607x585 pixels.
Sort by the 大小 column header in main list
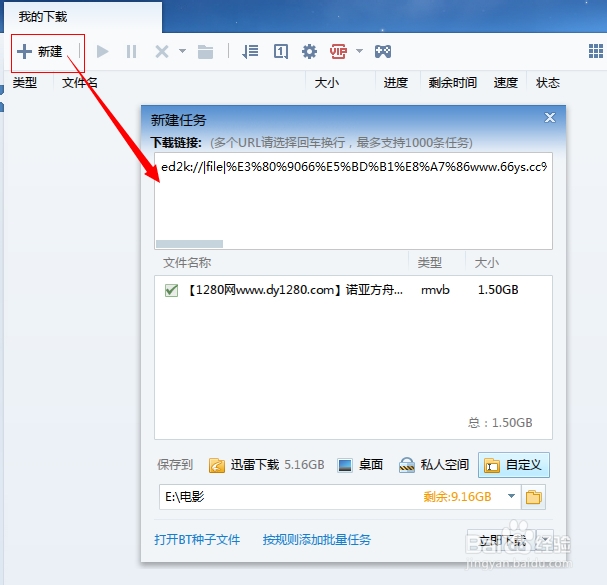click(327, 83)
